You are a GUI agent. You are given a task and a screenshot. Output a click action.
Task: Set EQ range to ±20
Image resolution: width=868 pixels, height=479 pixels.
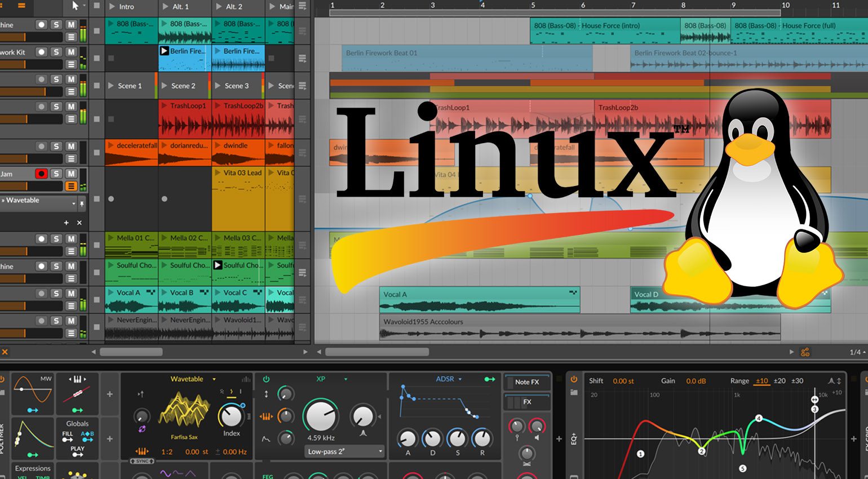click(780, 381)
